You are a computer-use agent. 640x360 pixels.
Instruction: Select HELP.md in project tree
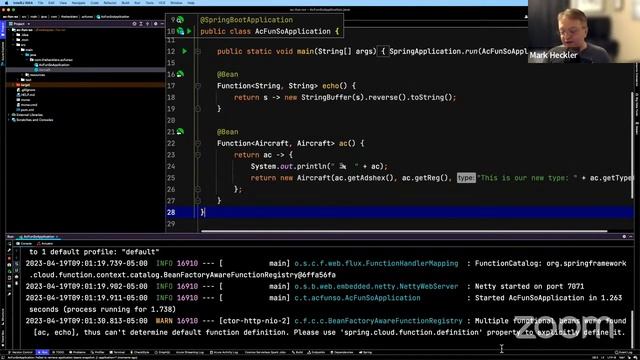click(x=26, y=95)
